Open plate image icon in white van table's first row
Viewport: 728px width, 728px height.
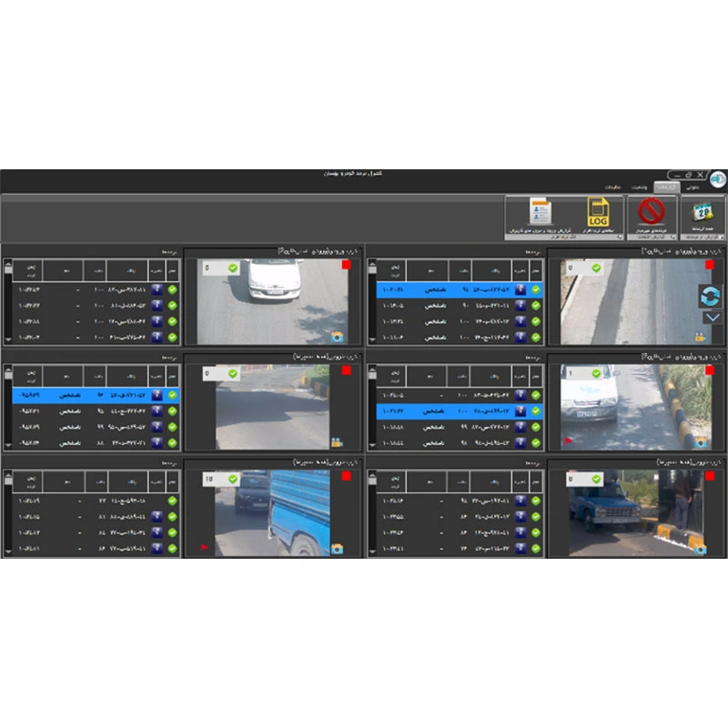click(521, 395)
